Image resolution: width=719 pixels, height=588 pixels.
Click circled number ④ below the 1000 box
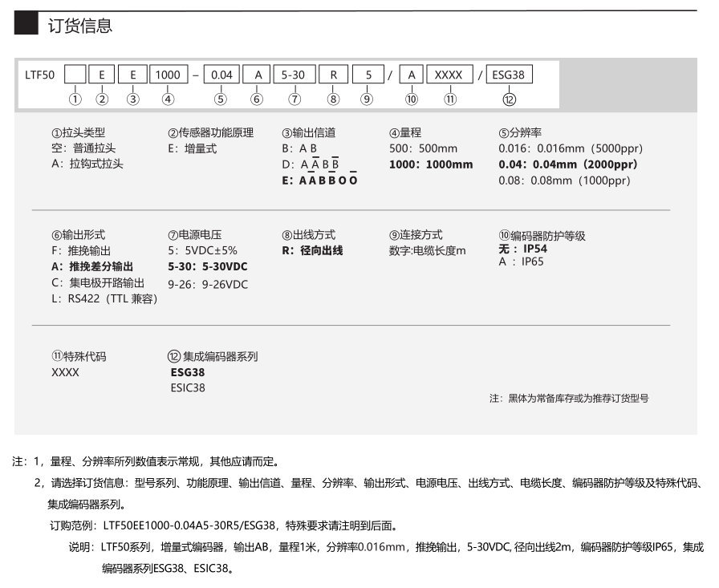(x=167, y=99)
